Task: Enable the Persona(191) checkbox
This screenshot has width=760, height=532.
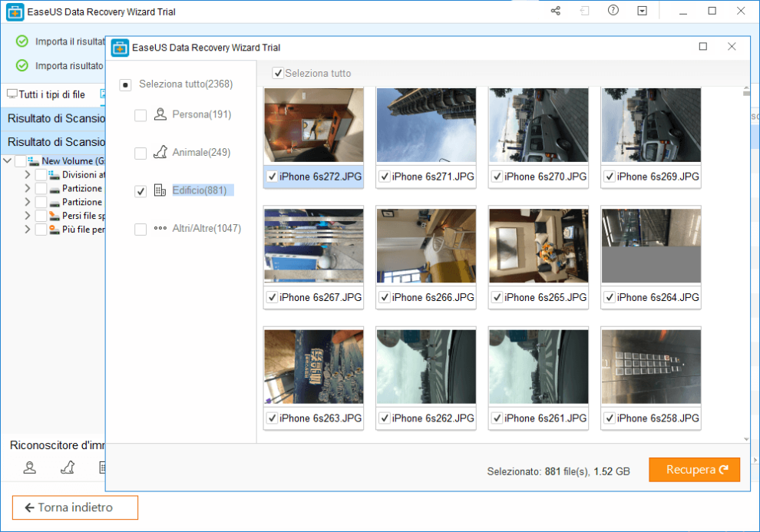Action: 140,115
